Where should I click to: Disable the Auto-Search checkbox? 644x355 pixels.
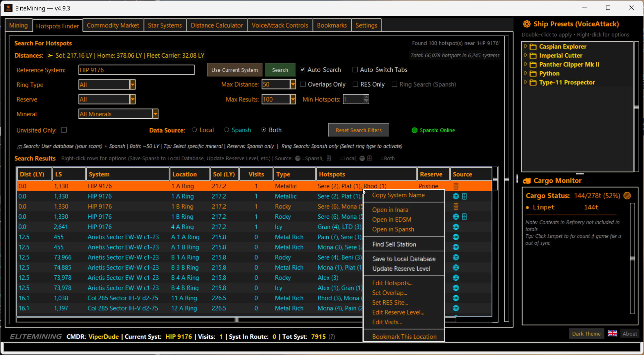point(303,70)
